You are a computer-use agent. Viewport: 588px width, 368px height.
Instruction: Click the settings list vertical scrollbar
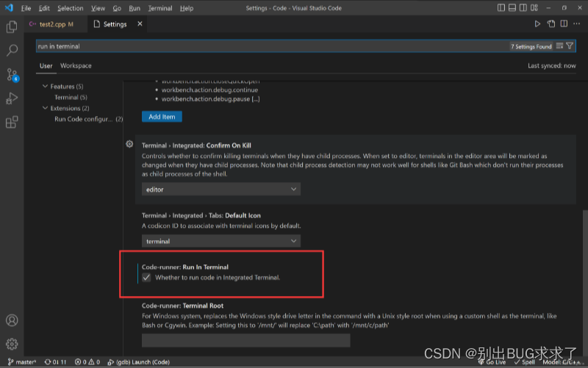(585, 283)
